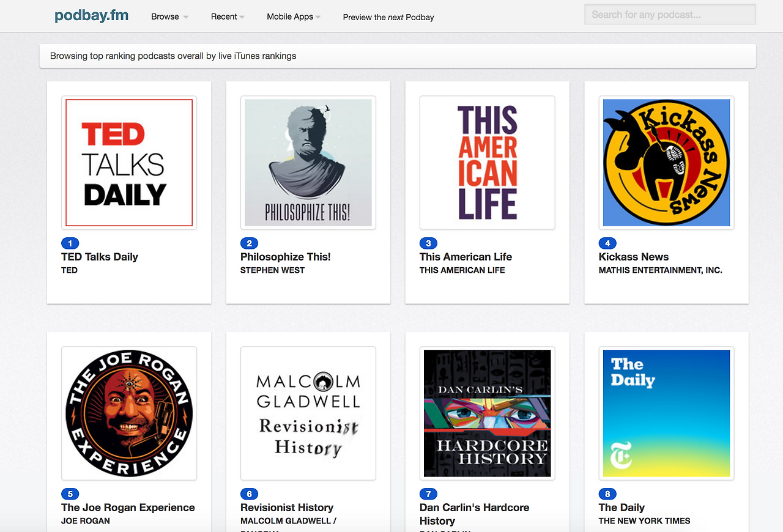Open Dan Carlin's Hardcore History cover art
The width and height of the screenshot is (783, 532).
[x=488, y=413]
